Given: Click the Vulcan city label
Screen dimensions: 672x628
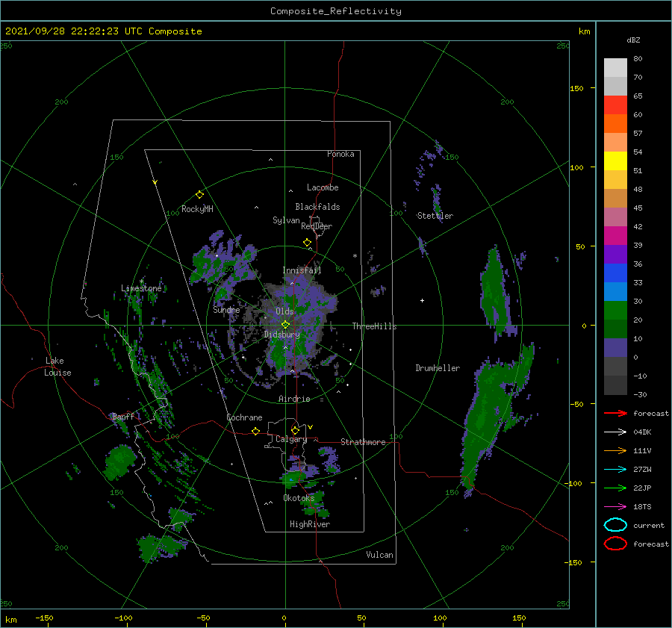Looking at the screenshot, I should (x=379, y=555).
